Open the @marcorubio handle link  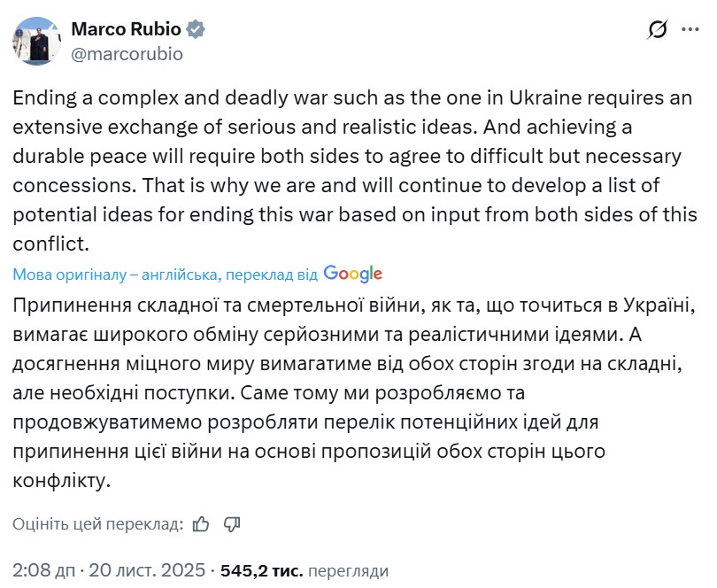(x=127, y=53)
